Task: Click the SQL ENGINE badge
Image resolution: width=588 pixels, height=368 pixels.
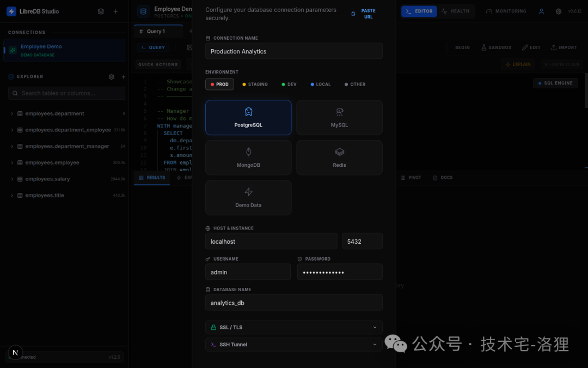Action: coord(555,83)
